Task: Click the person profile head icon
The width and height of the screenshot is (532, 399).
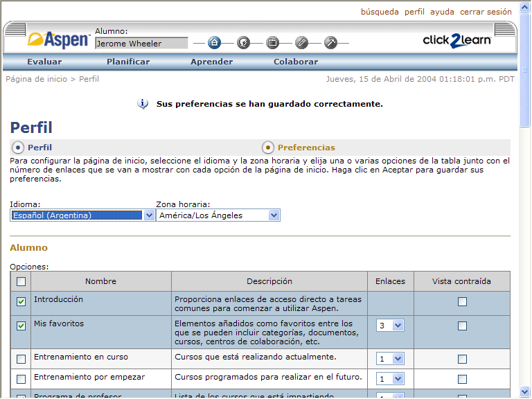Action: tap(243, 43)
